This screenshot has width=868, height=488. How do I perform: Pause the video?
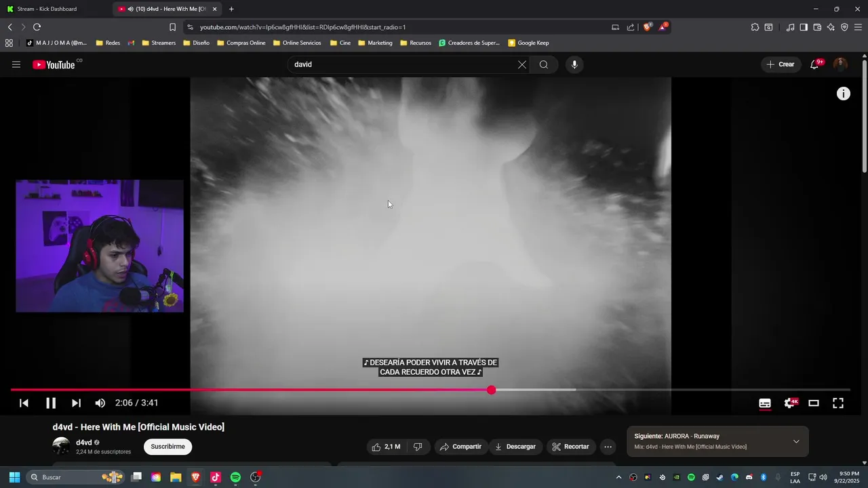click(51, 403)
